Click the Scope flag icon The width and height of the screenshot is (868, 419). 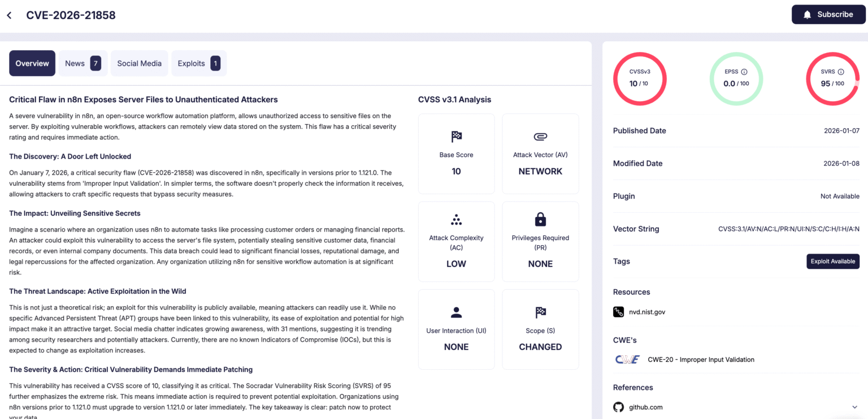(540, 312)
